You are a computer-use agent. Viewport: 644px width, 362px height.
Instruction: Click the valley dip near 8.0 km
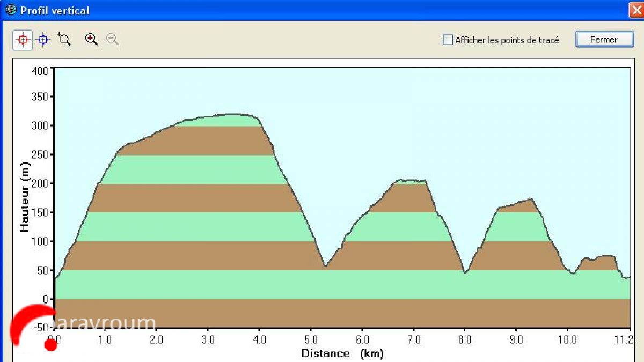(x=465, y=272)
